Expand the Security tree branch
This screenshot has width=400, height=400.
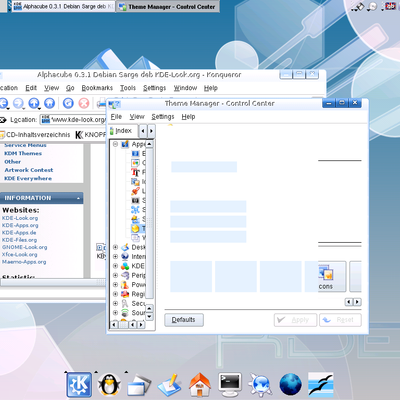coord(115,303)
